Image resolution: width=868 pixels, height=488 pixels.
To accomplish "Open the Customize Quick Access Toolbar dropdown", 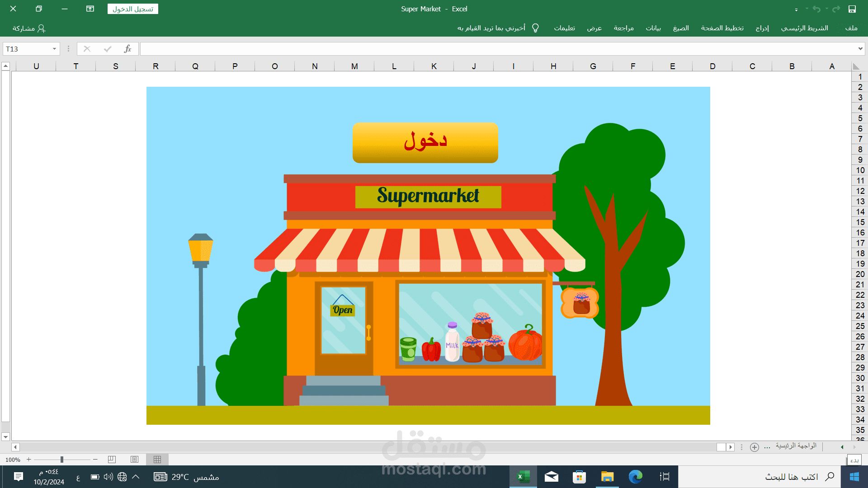I will click(x=796, y=9).
